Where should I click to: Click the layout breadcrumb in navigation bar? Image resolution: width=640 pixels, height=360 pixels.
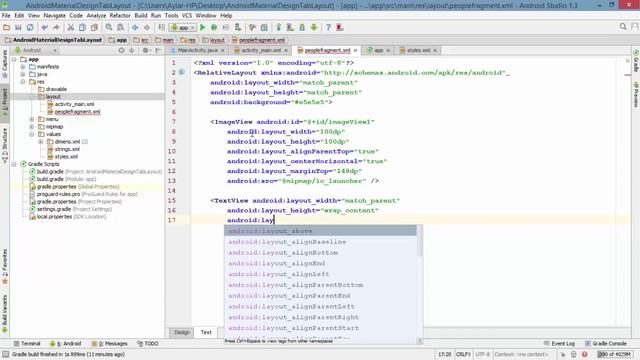(214, 40)
